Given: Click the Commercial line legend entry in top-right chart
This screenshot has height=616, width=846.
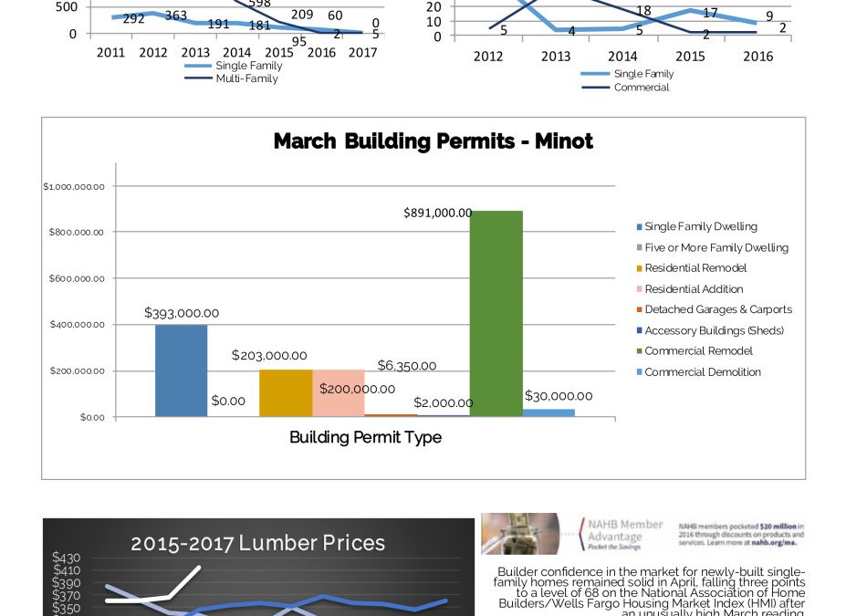Looking at the screenshot, I should point(625,88).
